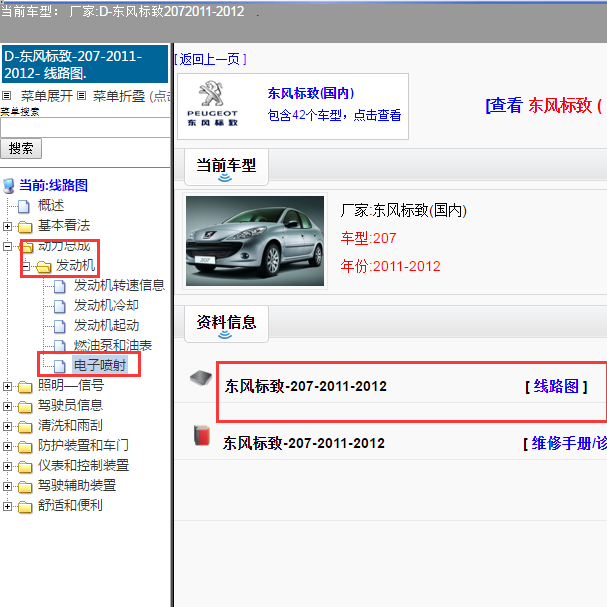This screenshot has height=607, width=607.
Task: Click the 基本看法 folder icon
Action: [25, 227]
